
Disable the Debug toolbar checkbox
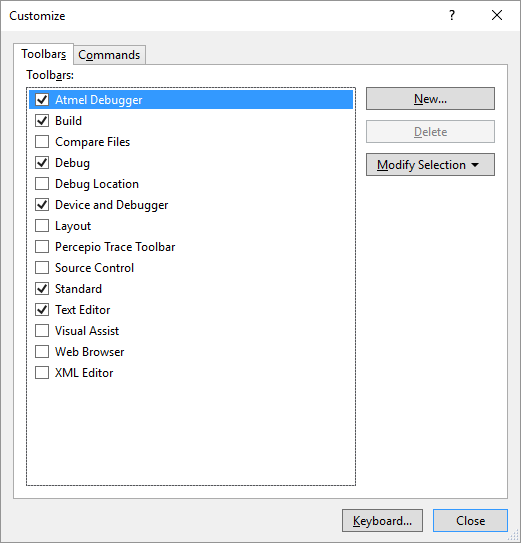42,163
